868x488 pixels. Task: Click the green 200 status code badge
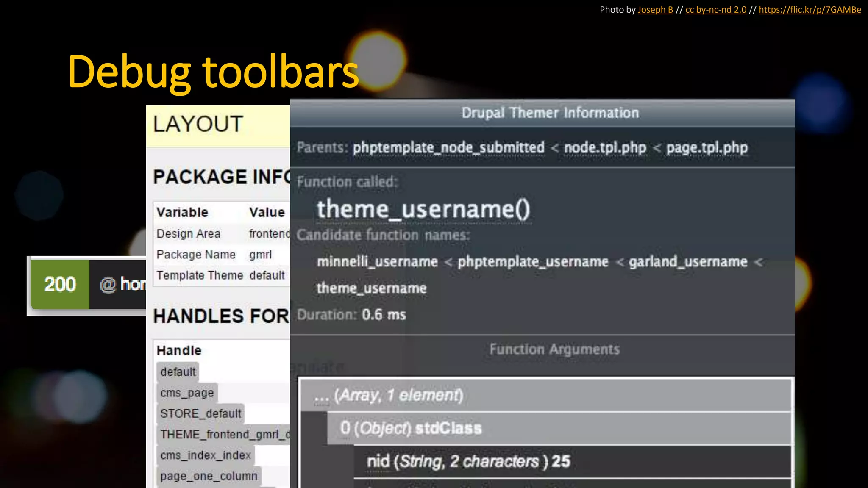pos(60,284)
